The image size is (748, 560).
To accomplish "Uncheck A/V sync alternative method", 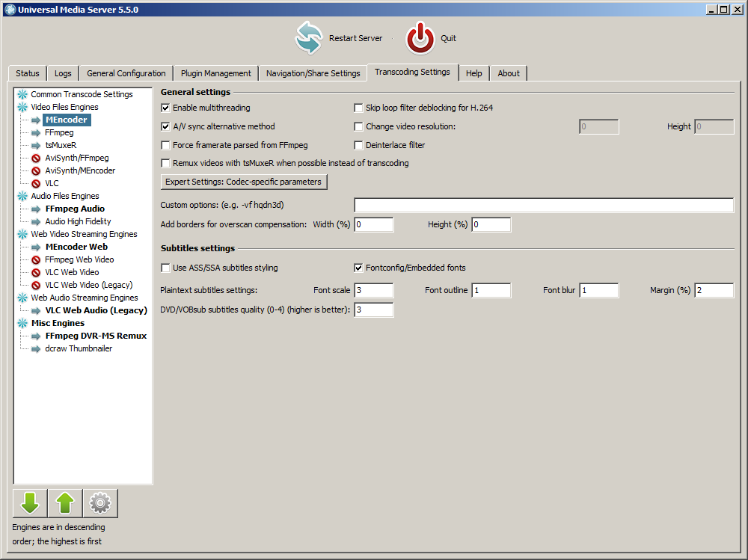I will coord(165,126).
